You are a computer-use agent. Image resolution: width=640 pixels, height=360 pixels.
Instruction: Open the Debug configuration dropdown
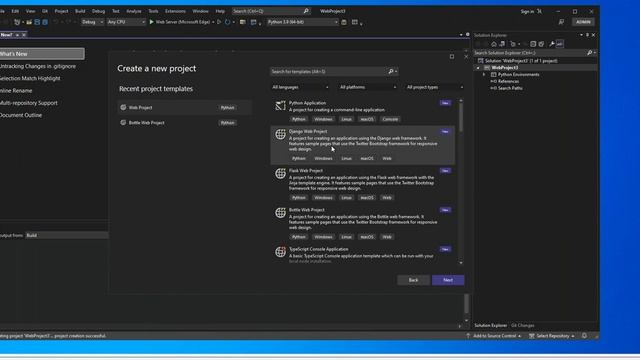click(92, 22)
